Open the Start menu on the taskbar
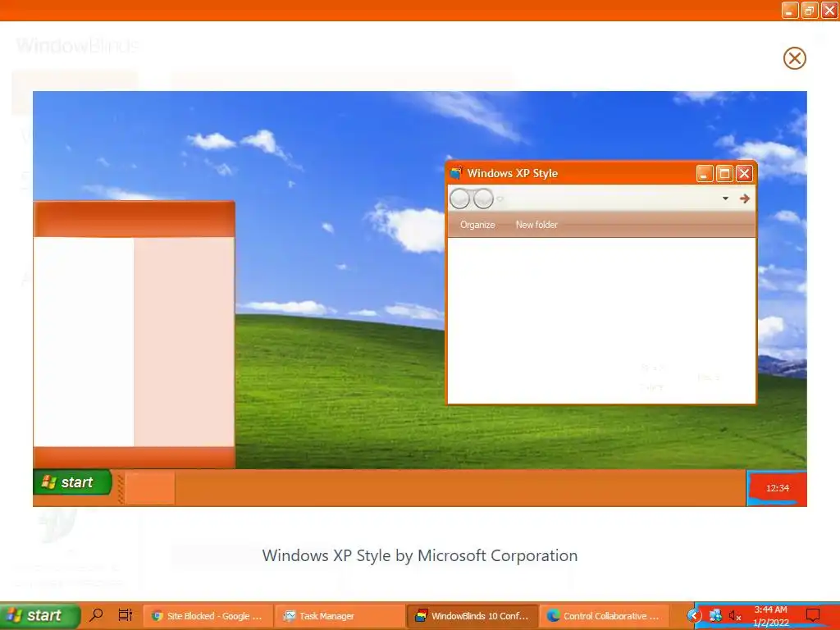Viewport: 840px width, 630px height. pyautogui.click(x=39, y=615)
